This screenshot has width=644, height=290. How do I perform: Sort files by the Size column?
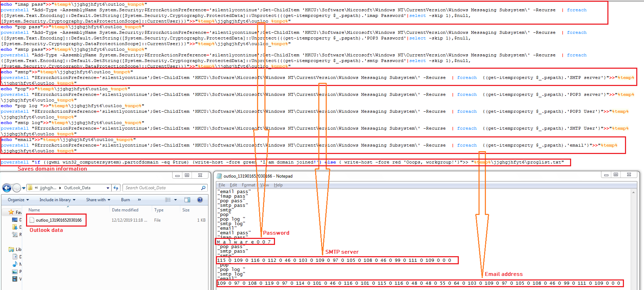click(186, 210)
